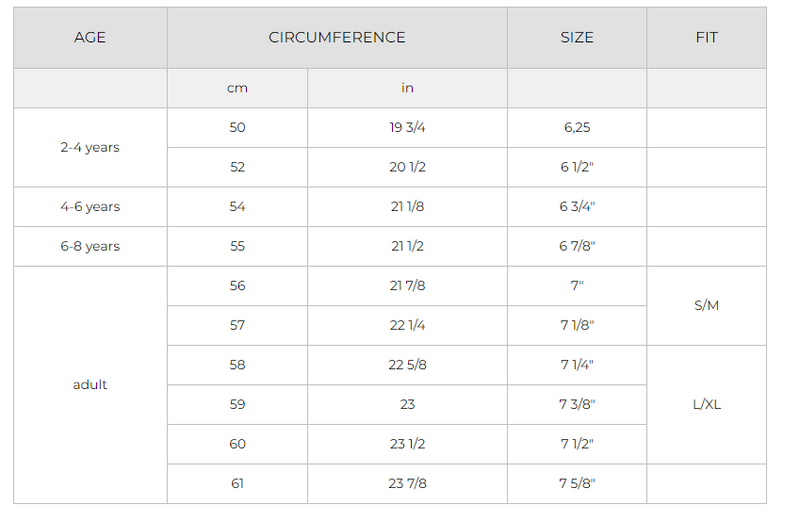
Task: Click the 19 3/4 inch value
Action: click(x=407, y=128)
